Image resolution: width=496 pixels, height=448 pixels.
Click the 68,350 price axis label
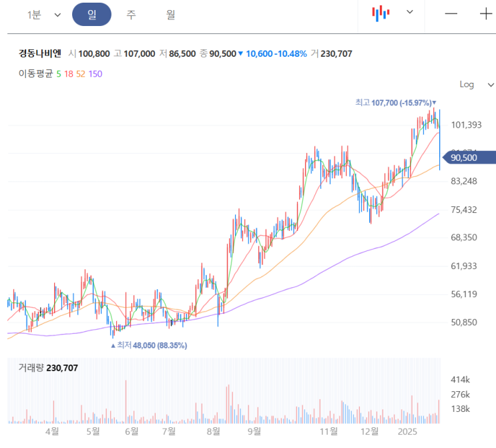[464, 237]
